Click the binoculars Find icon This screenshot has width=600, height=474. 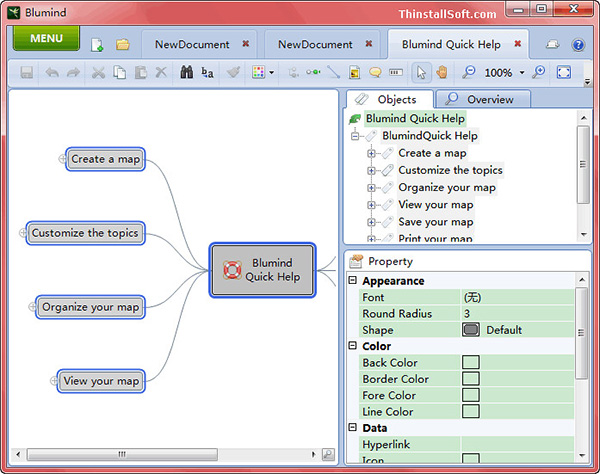pos(186,73)
